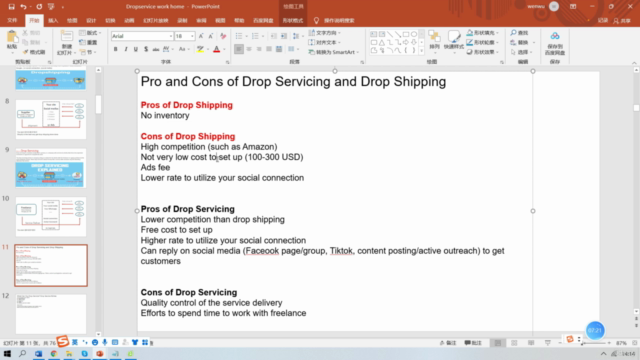Open PowerPoint from the Windows taskbar
The width and height of the screenshot is (640, 360).
(x=100, y=353)
